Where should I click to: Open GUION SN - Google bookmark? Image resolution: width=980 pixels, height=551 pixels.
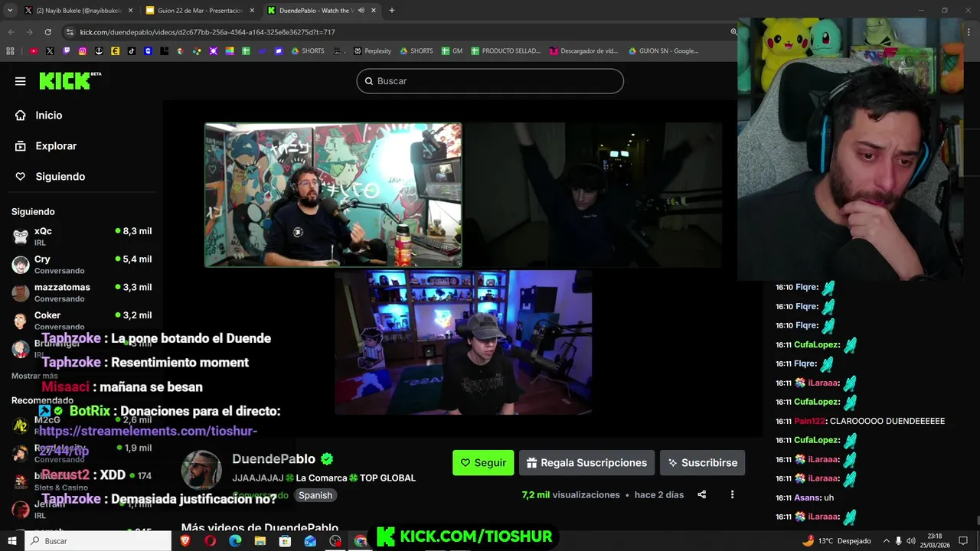click(663, 51)
